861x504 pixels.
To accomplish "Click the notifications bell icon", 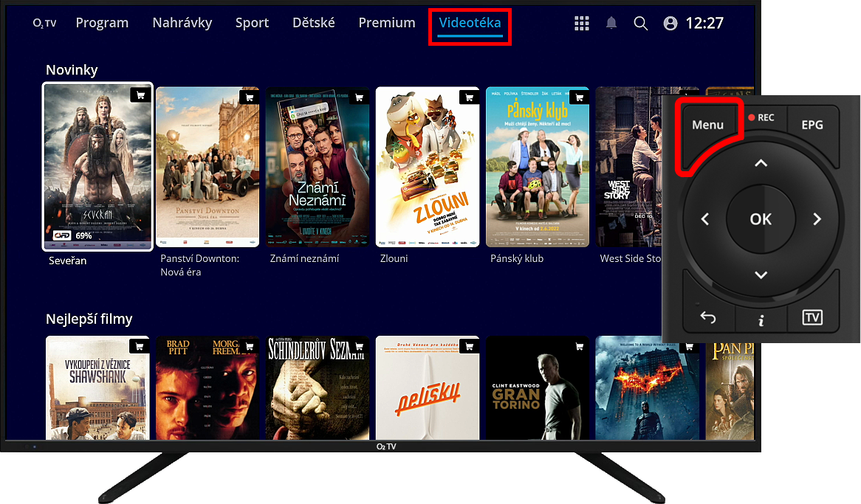I will click(x=611, y=24).
